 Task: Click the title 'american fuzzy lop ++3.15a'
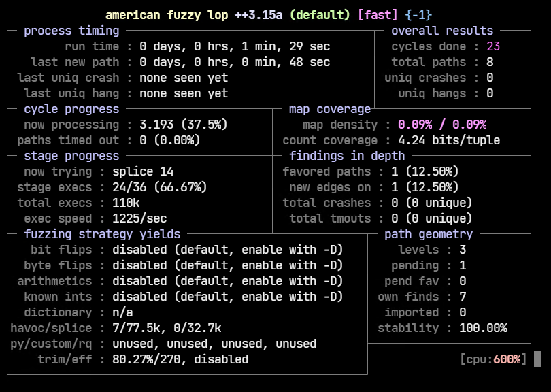coord(194,15)
